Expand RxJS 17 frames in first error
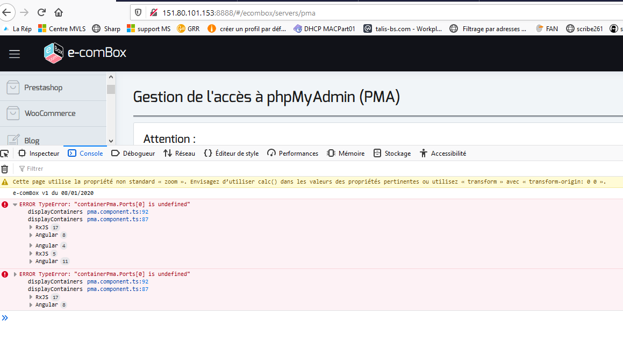623x364 pixels. point(31,228)
